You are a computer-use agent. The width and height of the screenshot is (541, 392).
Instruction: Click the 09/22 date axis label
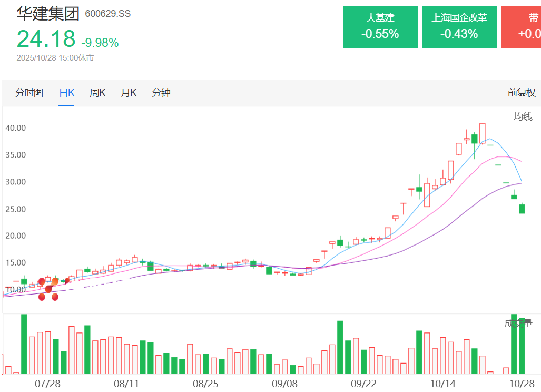click(x=363, y=383)
